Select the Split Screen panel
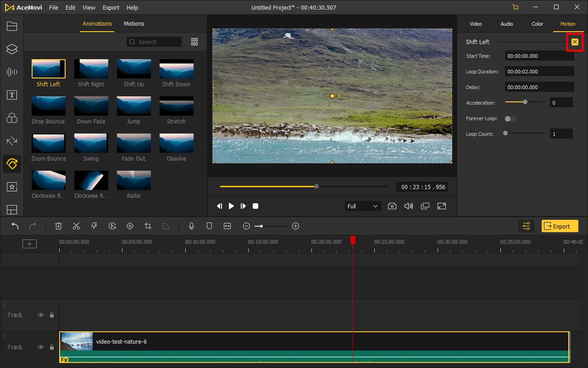The image size is (588, 368). tap(12, 210)
